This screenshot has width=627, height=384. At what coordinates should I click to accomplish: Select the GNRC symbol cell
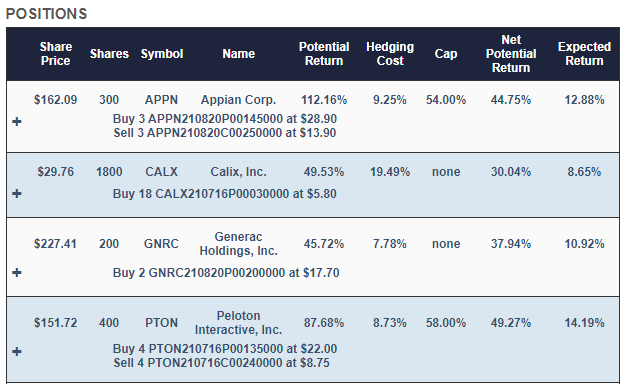click(161, 244)
